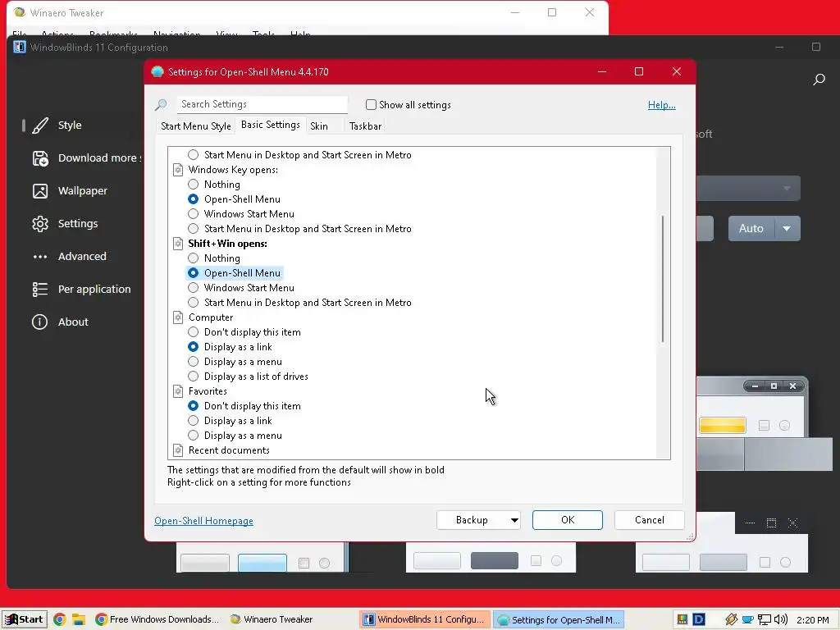Click the blue cup tray icon
The width and height of the screenshot is (840, 630).
point(748,620)
